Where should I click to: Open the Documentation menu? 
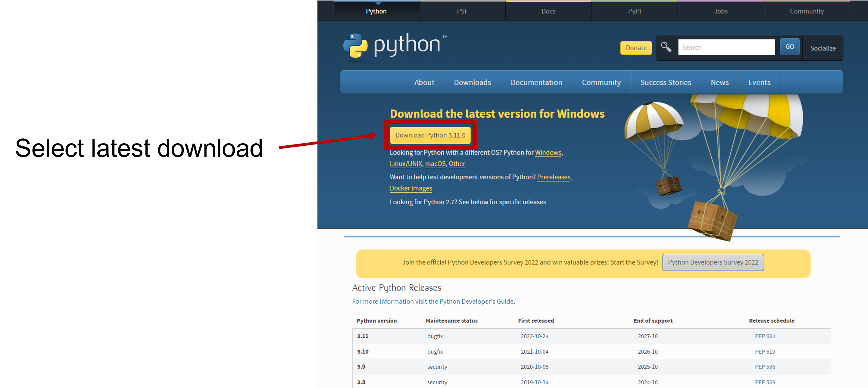(x=536, y=82)
